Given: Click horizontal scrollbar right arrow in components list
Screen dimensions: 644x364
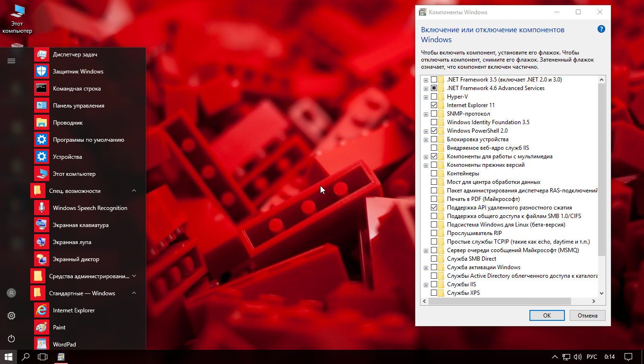Looking at the screenshot, I should pos(593,301).
